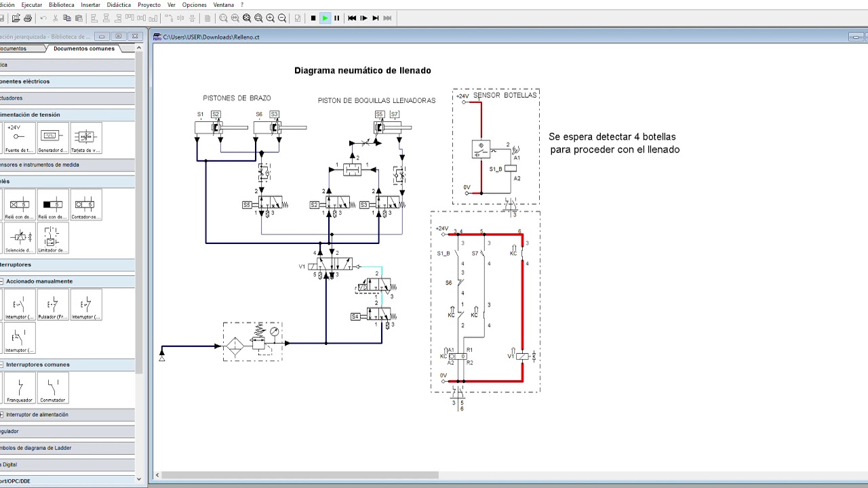The height and width of the screenshot is (488, 868).
Task: Open the Biblioteca menu
Action: click(x=62, y=5)
